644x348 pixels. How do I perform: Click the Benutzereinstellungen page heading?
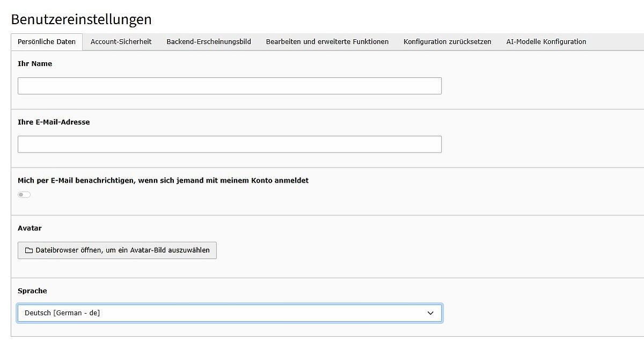(x=81, y=19)
